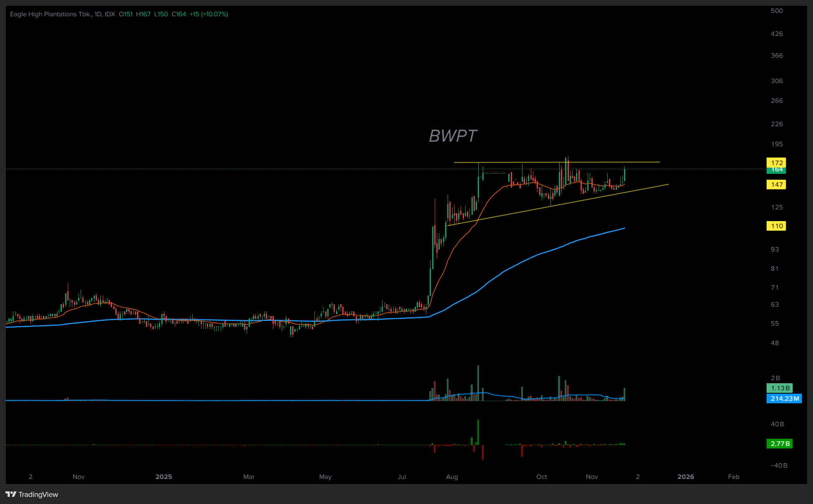Click the Aug label on time axis
The image size is (813, 504).
click(x=452, y=477)
